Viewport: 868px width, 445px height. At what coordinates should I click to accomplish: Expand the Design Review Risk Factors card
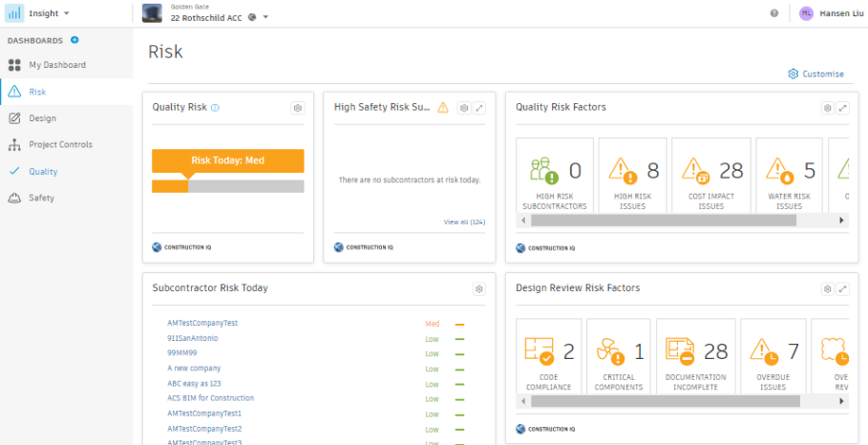click(x=843, y=288)
